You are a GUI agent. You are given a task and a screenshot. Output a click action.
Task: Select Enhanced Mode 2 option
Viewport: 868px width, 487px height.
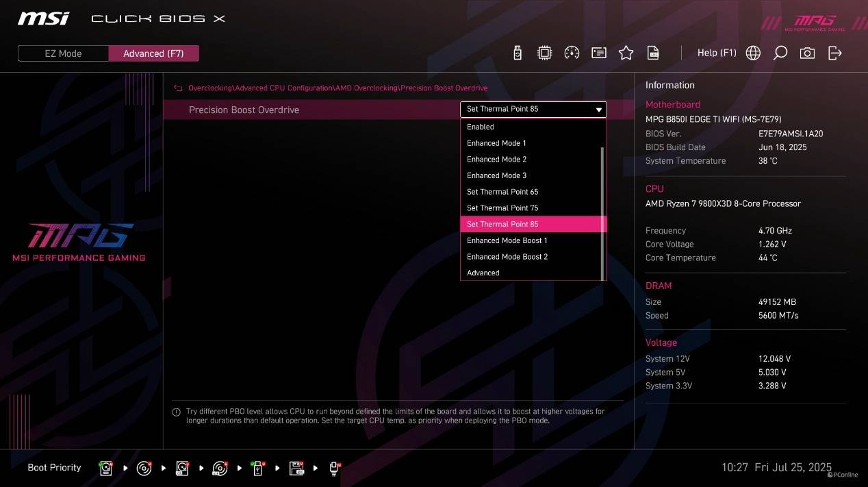(x=496, y=159)
